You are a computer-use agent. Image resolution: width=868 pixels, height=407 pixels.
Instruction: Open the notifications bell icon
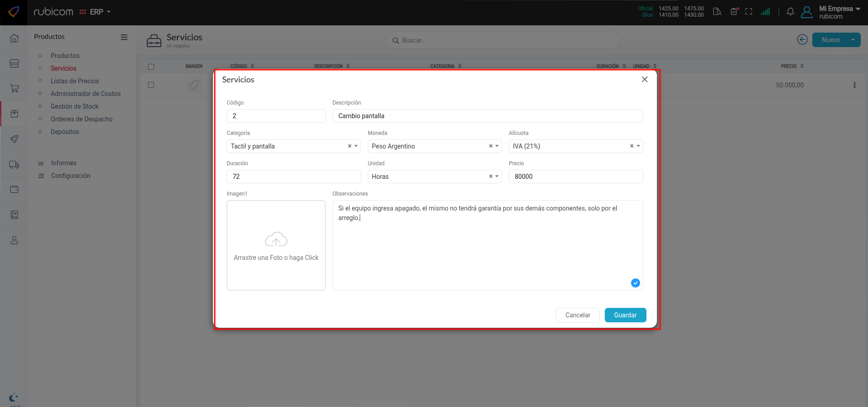(790, 12)
